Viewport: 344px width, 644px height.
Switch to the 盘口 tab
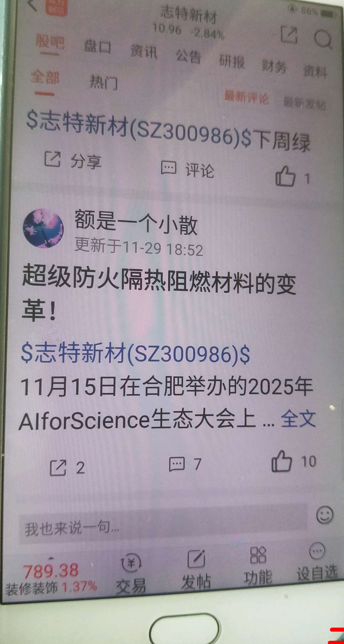97,47
